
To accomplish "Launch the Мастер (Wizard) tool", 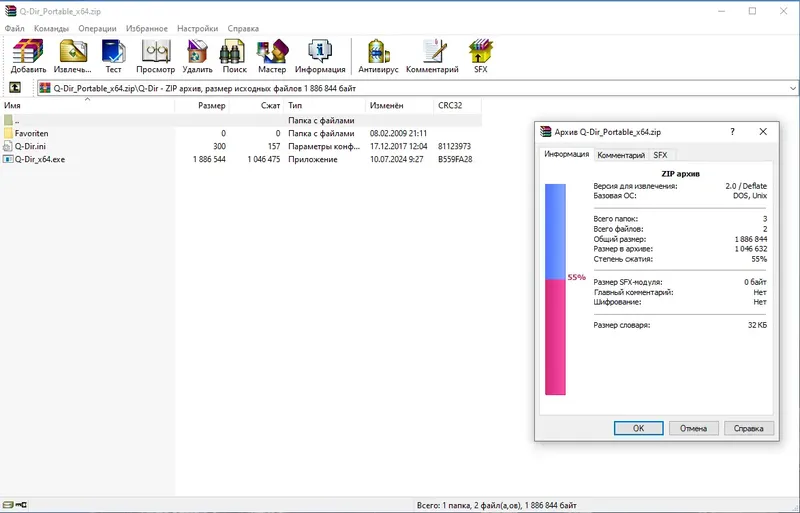I will (x=272, y=56).
